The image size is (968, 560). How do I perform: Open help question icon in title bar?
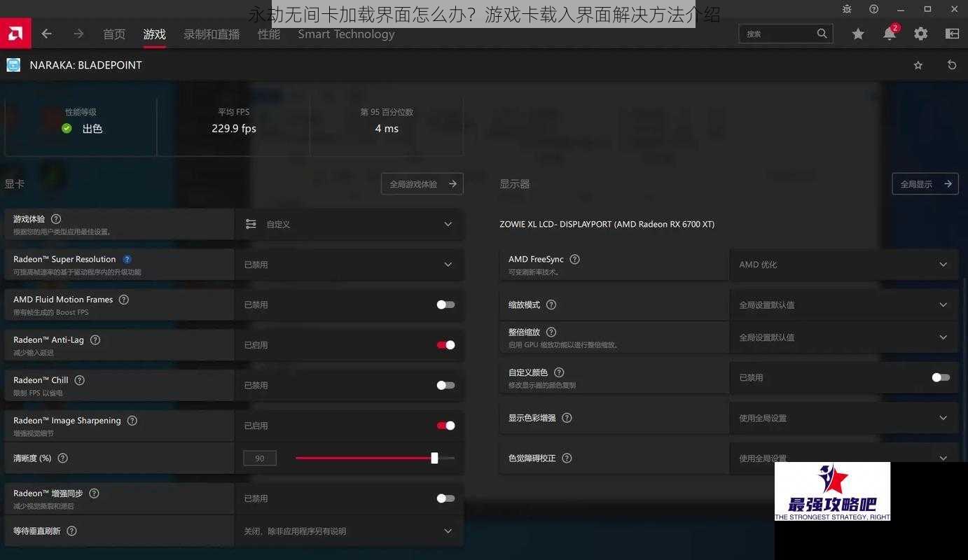pyautogui.click(x=873, y=9)
